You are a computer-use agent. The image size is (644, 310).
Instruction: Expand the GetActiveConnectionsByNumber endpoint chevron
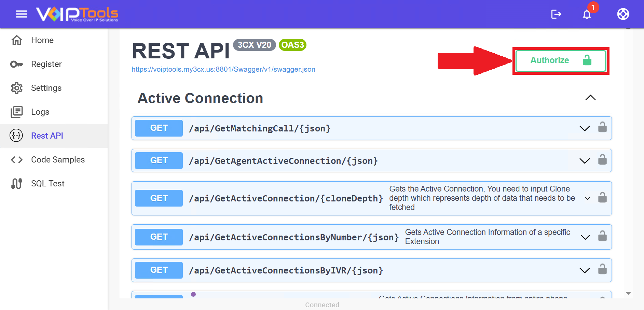click(585, 237)
